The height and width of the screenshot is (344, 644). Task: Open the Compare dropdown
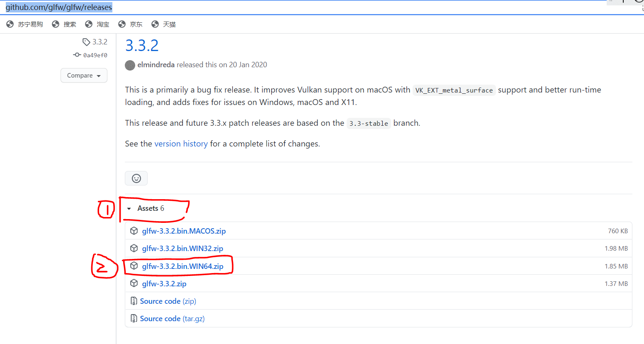(84, 75)
